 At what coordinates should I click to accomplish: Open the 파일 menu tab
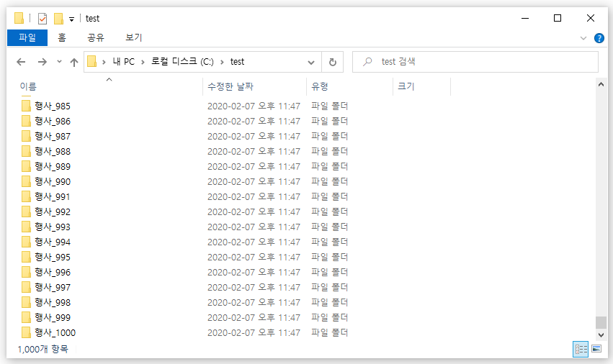click(27, 37)
